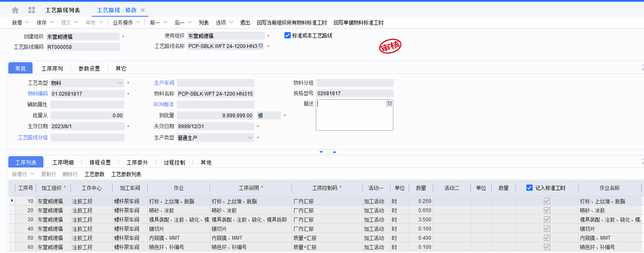The width and height of the screenshot is (644, 253).
Task: Click the 3.500 quantity cell
Action: (x=421, y=220)
